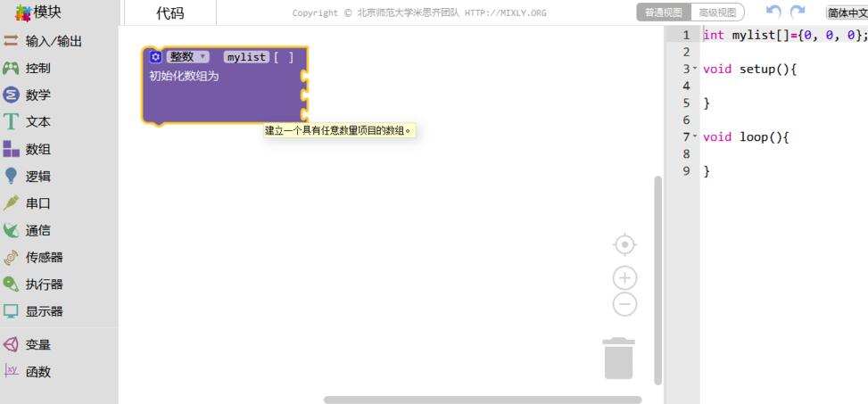Click the mylist name field on block
The width and height of the screenshot is (868, 404).
coord(246,57)
